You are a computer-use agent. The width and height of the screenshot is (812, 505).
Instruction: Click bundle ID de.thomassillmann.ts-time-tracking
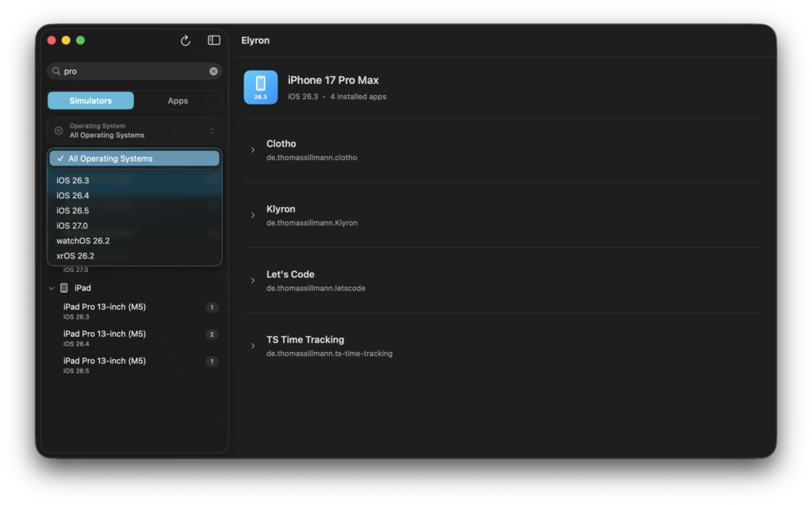coord(329,354)
